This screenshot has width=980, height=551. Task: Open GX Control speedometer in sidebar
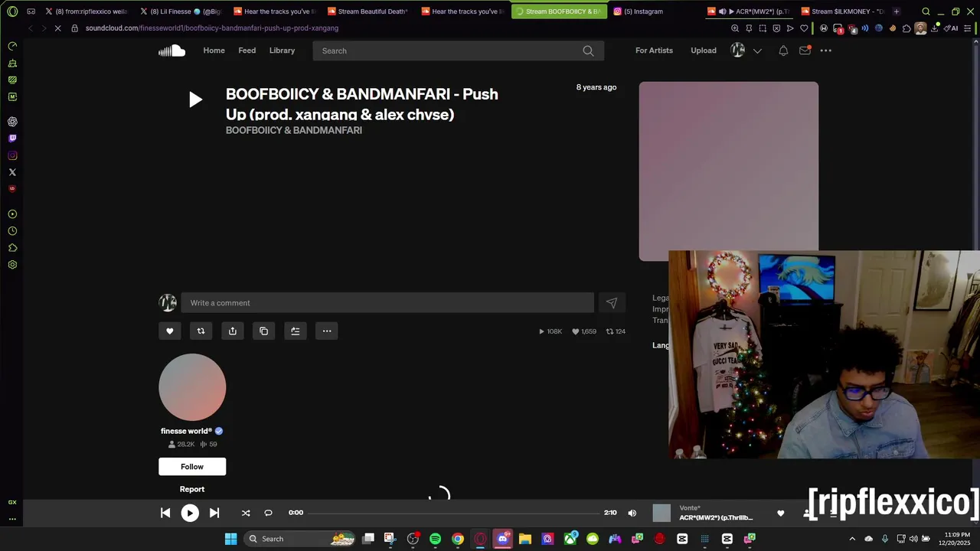pyautogui.click(x=12, y=47)
